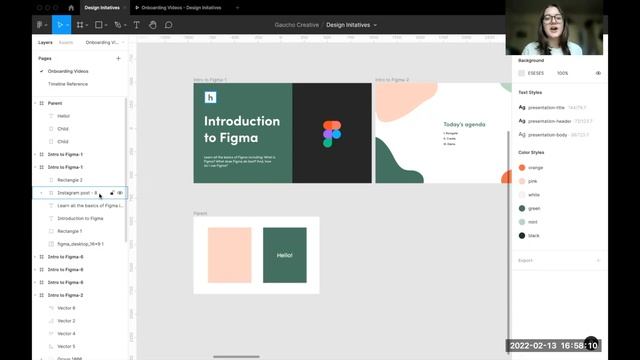The width and height of the screenshot is (640, 360).
Task: Open the Move tool dropdown arrow
Action: pos(67,25)
